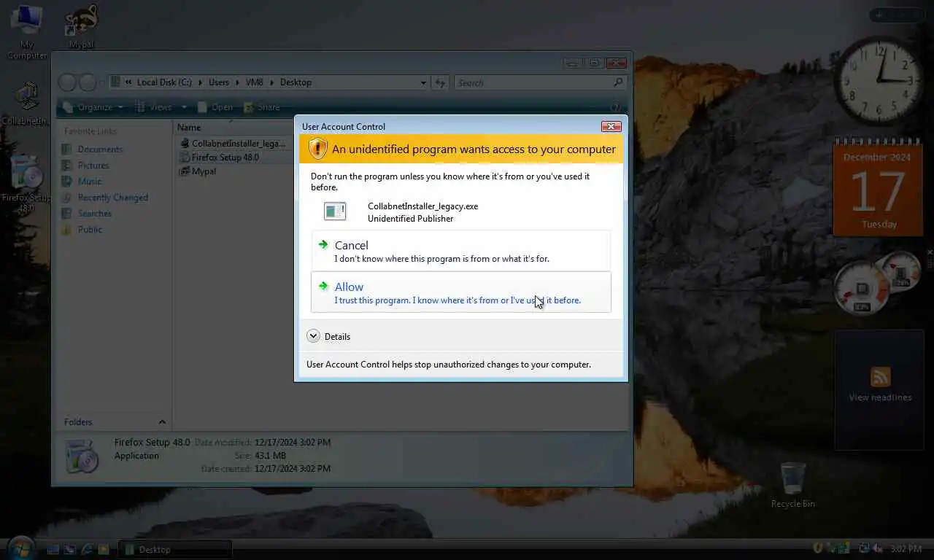934x560 pixels.
Task: Open Documents in Favorite Links
Action: (93, 149)
